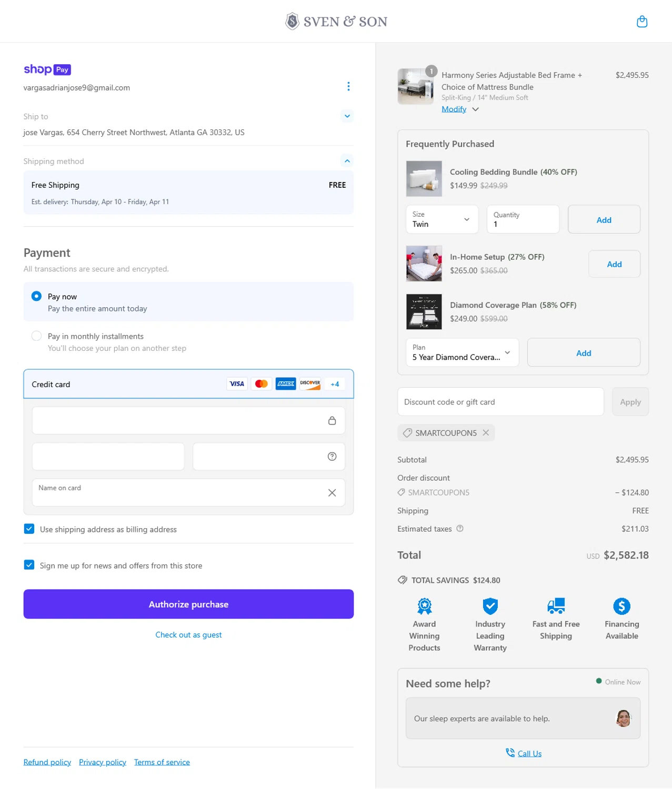Viewport: 672px width, 789px height.
Task: Click the Quantity field for Cooling Bedding Bundle
Action: 523,219
